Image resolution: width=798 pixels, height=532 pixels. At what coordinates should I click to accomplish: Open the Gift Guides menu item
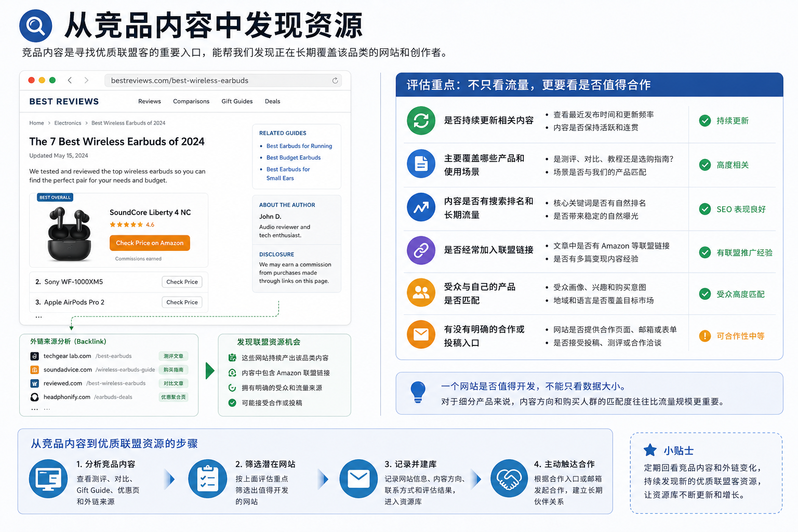237,101
